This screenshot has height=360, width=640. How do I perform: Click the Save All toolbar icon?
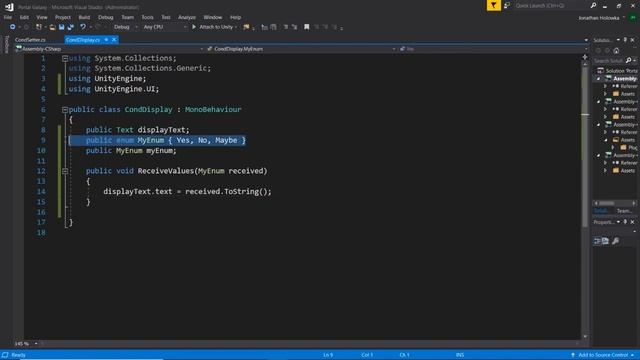pos(71,27)
